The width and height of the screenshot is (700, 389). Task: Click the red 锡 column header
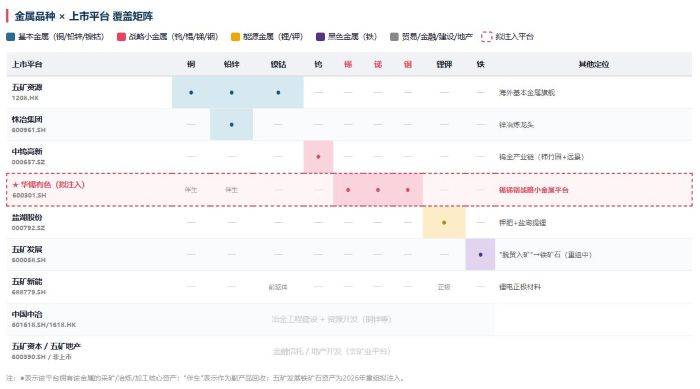point(348,64)
